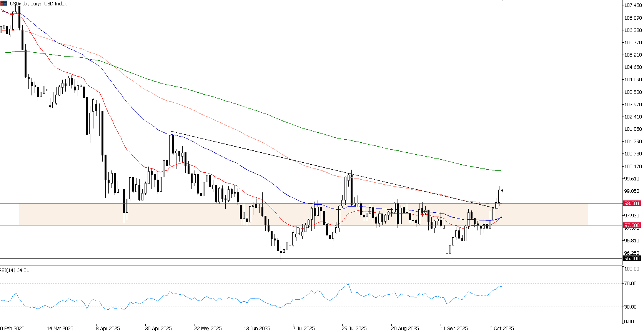Click the 103.530 price scale label
This screenshot has width=644, height=332.
click(x=632, y=92)
